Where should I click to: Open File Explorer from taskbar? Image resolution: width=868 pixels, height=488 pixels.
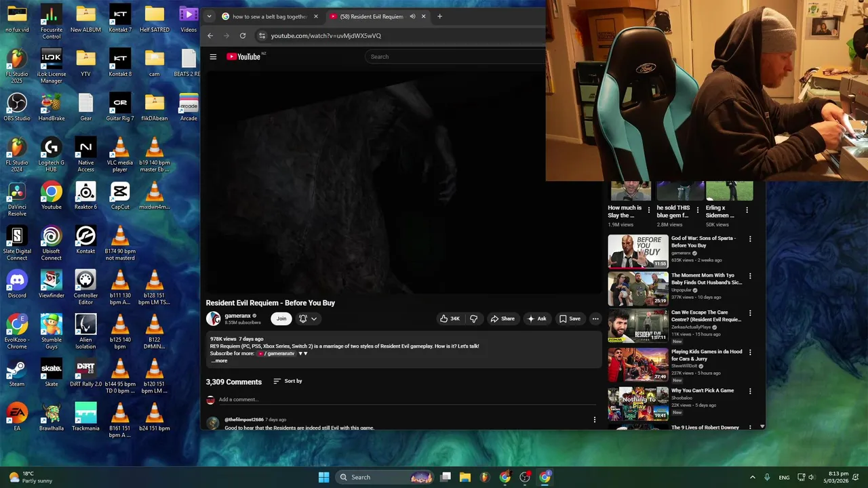tap(465, 477)
